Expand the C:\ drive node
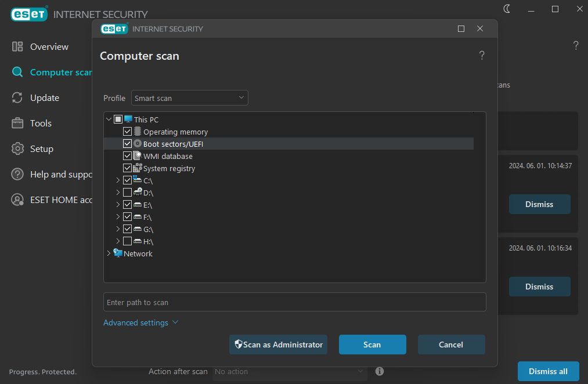Image resolution: width=588 pixels, height=384 pixels. tap(118, 180)
